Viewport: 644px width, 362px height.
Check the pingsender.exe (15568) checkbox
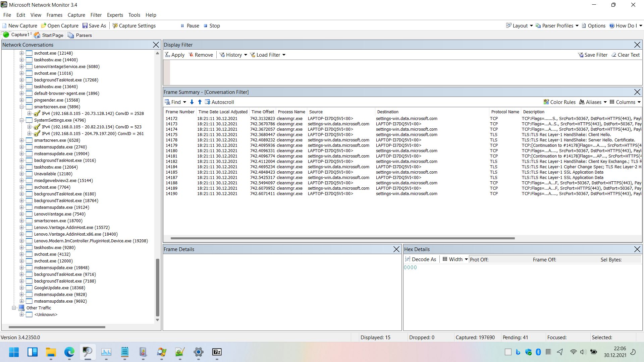[29, 100]
